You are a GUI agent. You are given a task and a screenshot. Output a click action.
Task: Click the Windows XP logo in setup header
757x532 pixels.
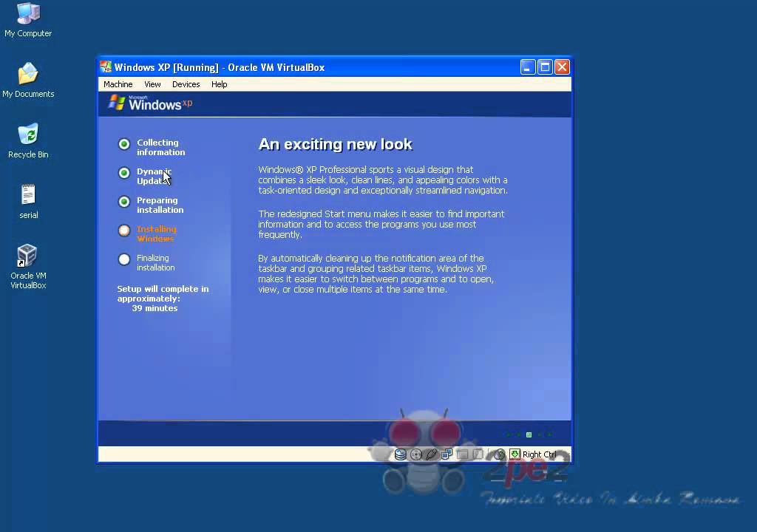[150, 103]
